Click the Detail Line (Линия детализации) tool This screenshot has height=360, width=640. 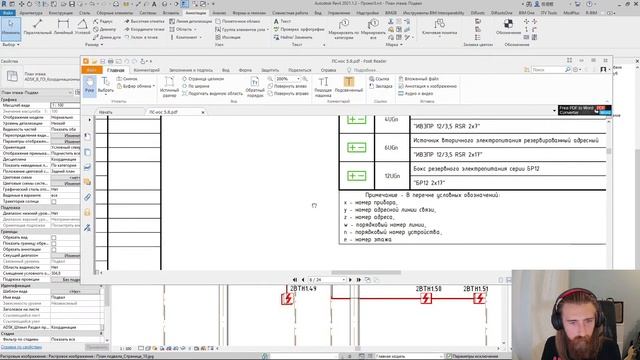(x=191, y=21)
